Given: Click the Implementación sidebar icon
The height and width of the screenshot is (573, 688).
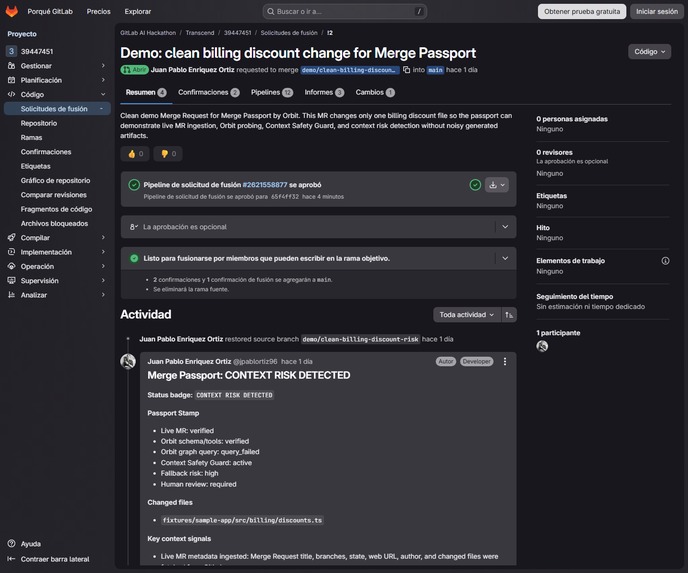Looking at the screenshot, I should (11, 252).
